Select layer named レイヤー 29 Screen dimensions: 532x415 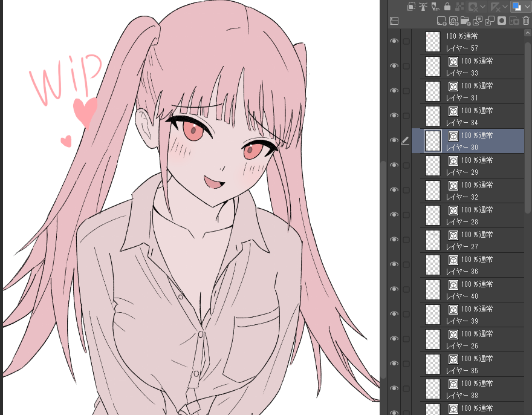click(x=462, y=172)
